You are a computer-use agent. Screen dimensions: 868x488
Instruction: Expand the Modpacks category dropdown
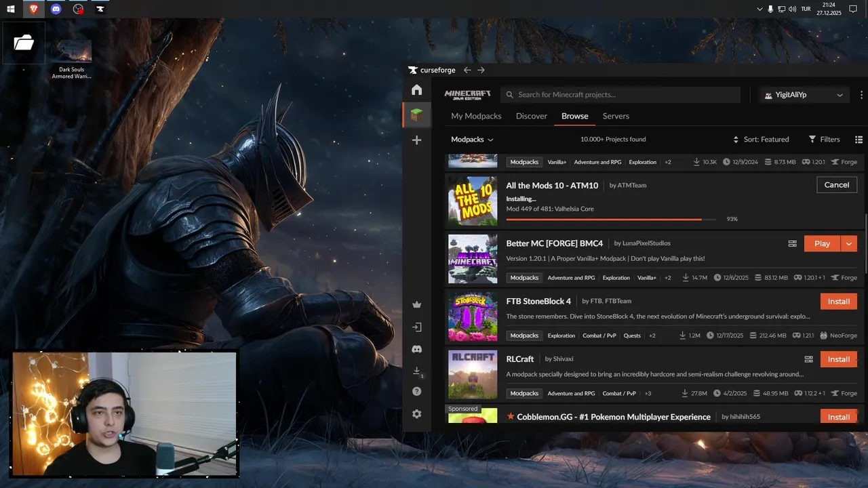(472, 140)
